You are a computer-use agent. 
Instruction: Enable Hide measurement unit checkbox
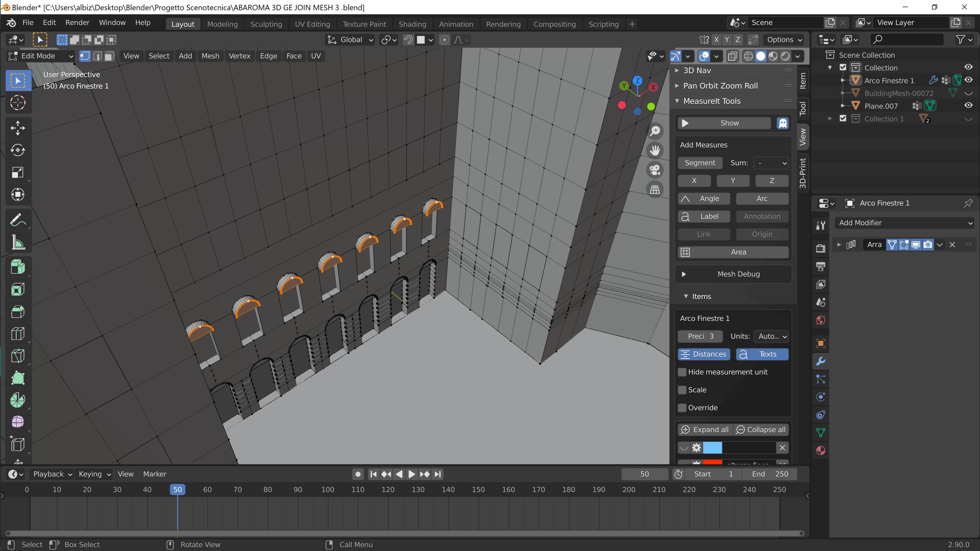point(682,372)
